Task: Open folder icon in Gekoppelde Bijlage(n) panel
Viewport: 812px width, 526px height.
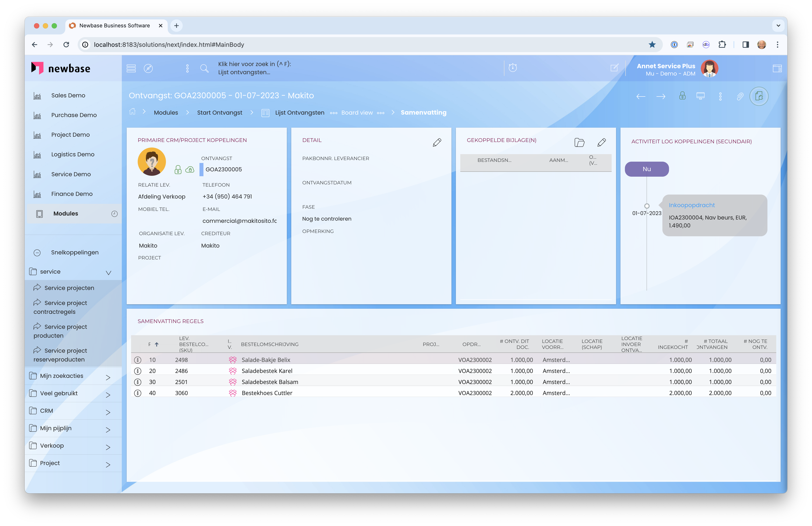Action: click(579, 142)
